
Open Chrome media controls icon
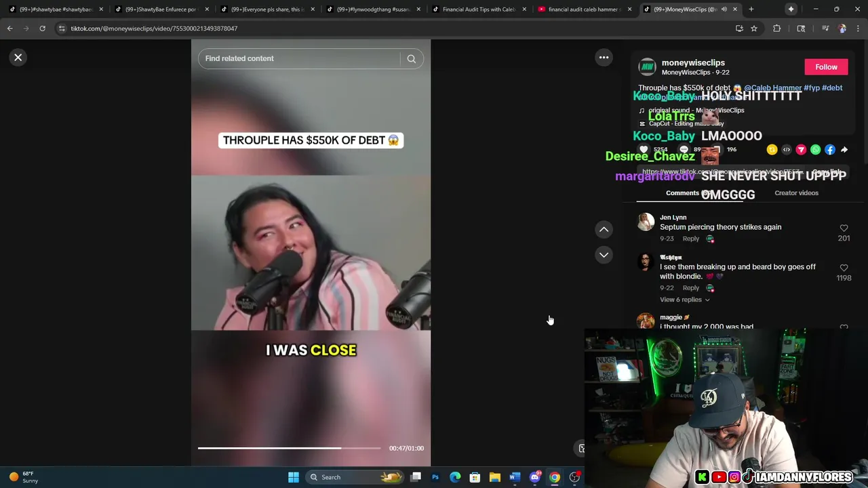825,28
